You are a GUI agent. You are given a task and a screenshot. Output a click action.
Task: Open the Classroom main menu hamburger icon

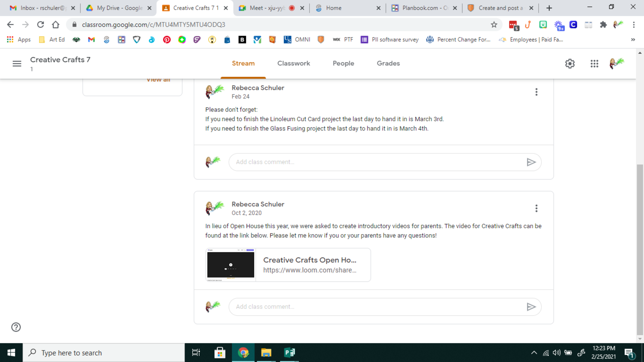pos(17,64)
